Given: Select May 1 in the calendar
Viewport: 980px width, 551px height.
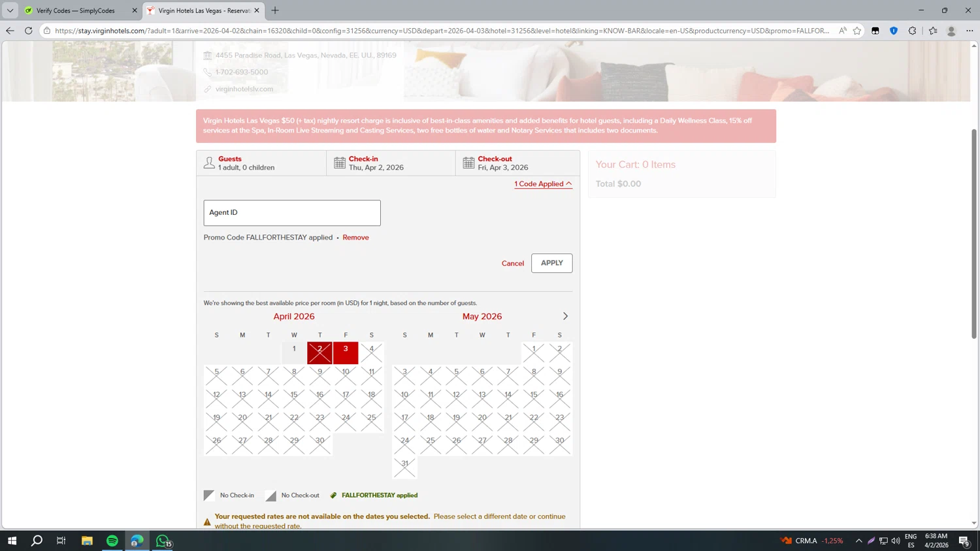Looking at the screenshot, I should [534, 353].
